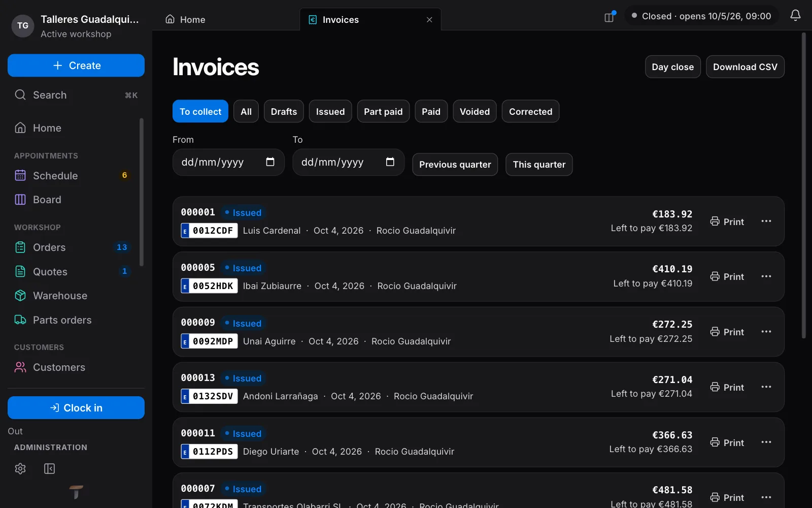Image resolution: width=812 pixels, height=508 pixels.
Task: Filter invoices by Drafts
Action: click(284, 112)
